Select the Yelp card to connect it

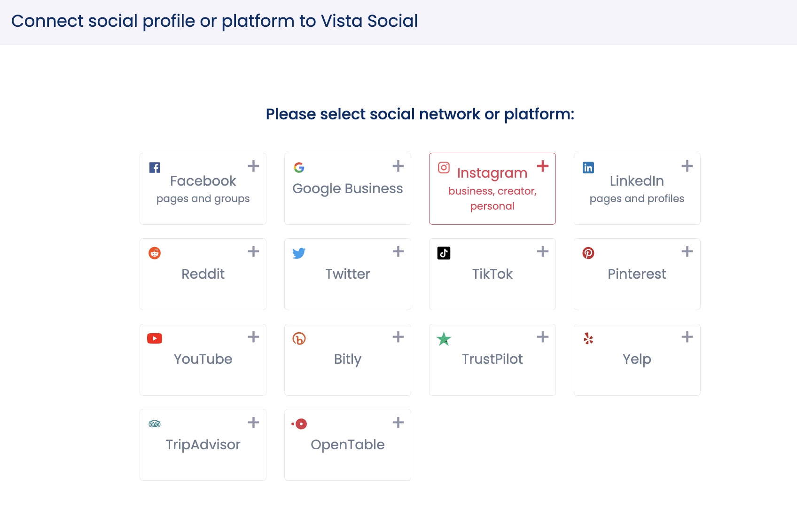[637, 360]
